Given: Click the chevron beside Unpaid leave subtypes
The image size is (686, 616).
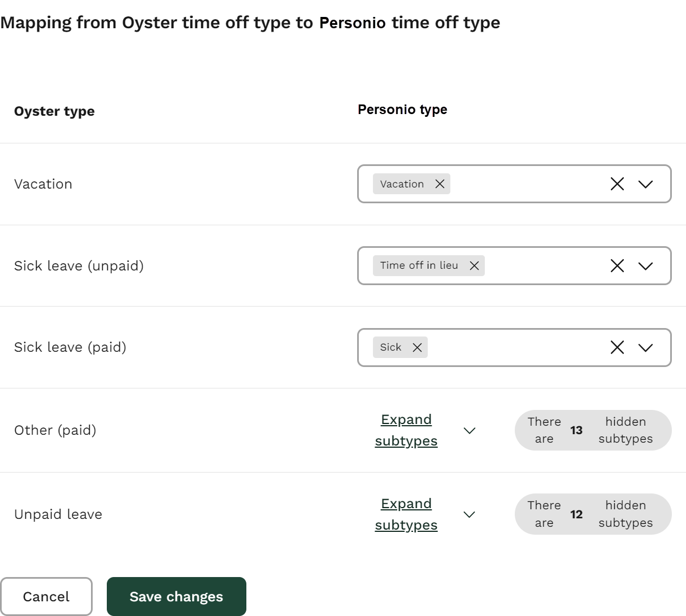Looking at the screenshot, I should [469, 514].
